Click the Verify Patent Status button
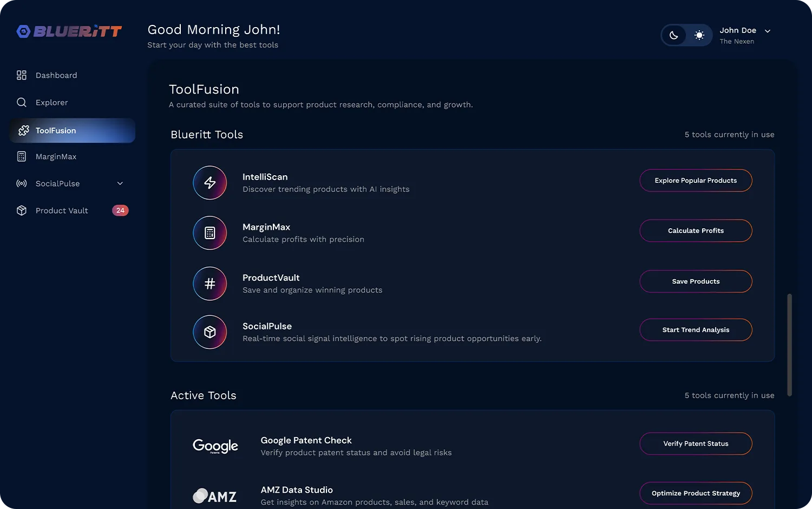 pos(696,444)
